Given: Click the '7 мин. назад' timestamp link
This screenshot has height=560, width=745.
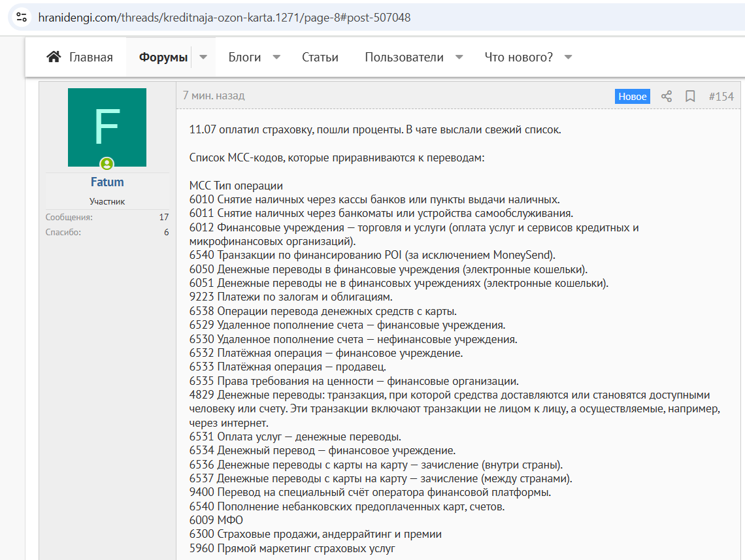Looking at the screenshot, I should [214, 95].
